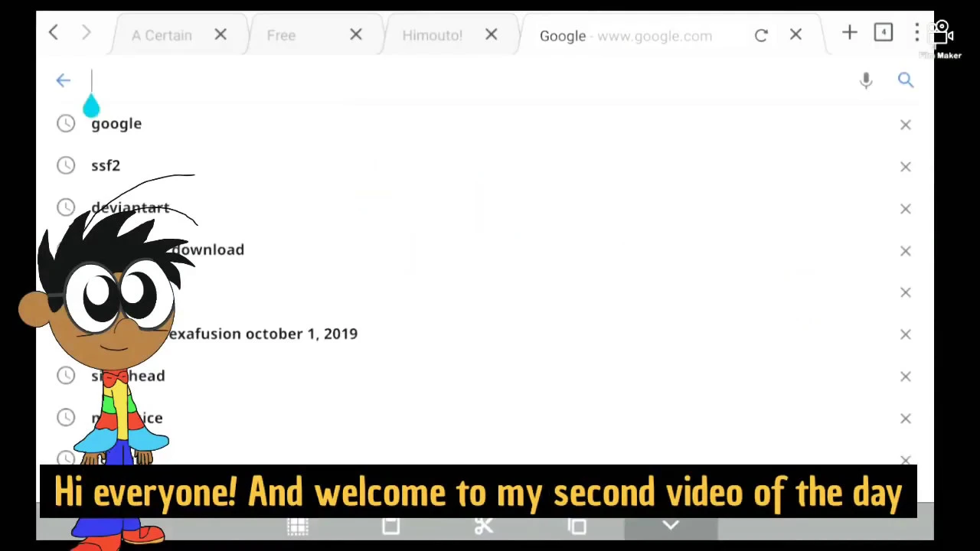Remove the google suggestion from history
Screen dimensions: 980x551
click(x=906, y=125)
